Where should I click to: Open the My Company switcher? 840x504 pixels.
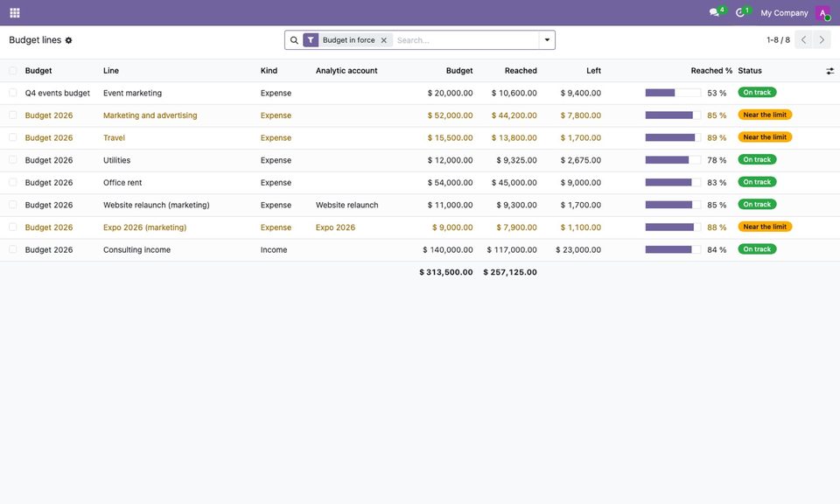click(x=784, y=13)
